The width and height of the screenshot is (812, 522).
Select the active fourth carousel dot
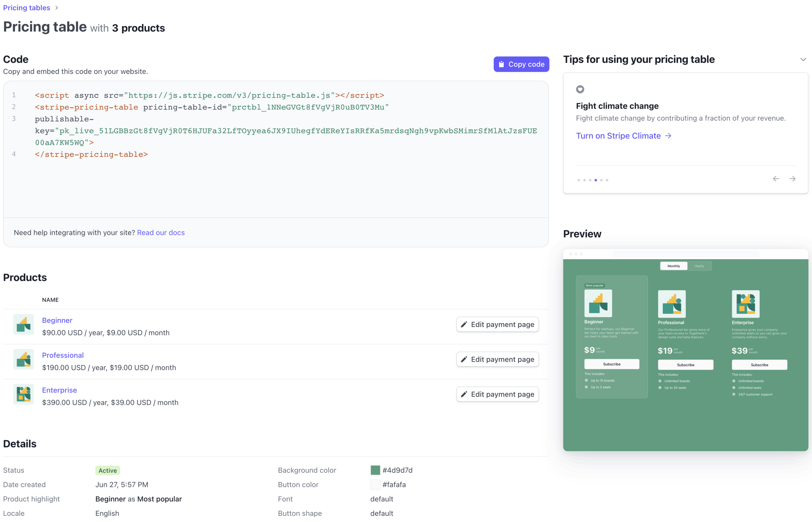click(x=596, y=180)
